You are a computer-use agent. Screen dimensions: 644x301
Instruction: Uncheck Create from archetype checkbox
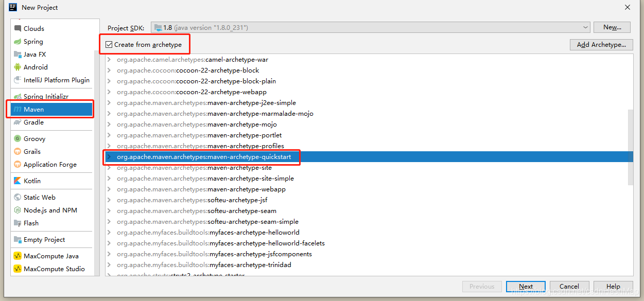[x=109, y=45]
